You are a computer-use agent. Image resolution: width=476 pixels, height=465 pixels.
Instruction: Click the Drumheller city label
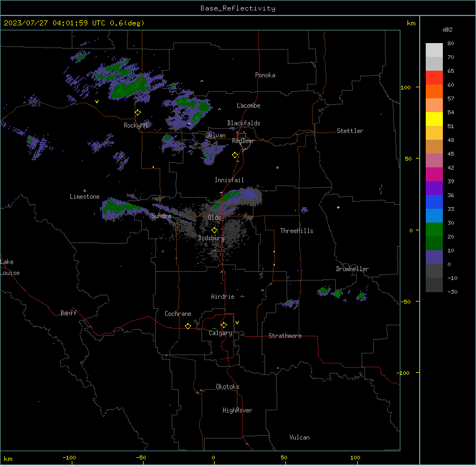point(352,269)
